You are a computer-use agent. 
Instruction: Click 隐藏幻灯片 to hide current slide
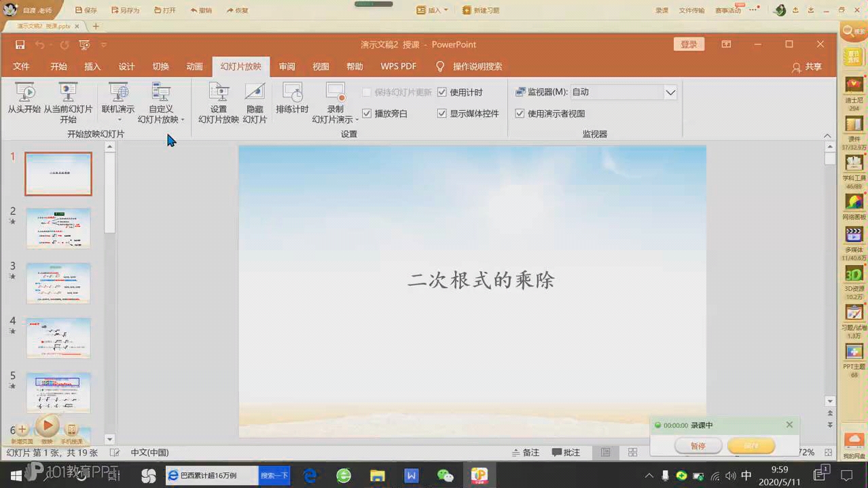(x=255, y=101)
